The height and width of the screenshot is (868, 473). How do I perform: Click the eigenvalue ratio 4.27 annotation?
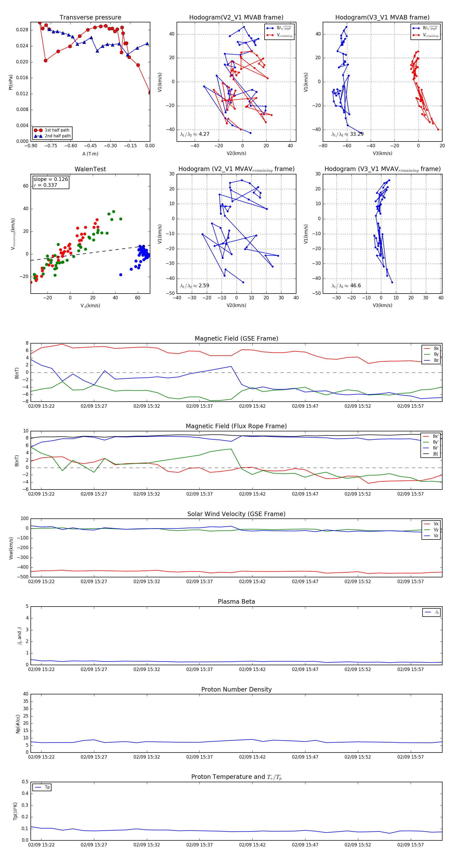pos(194,134)
